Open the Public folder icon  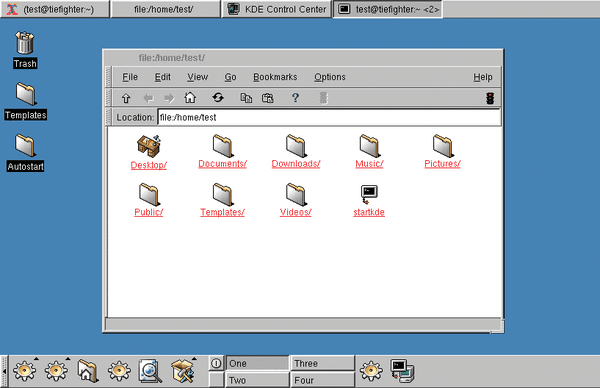[149, 194]
